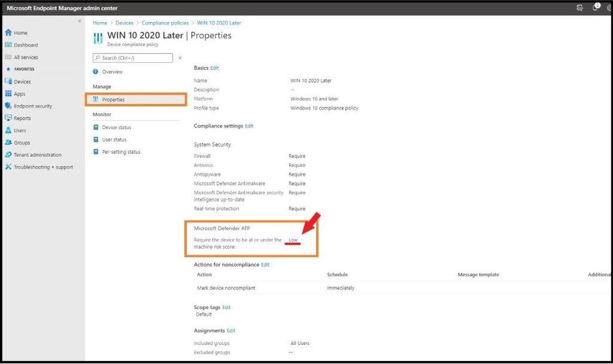Open the Apps grid icon
Viewport: 613px width, 364px height.
click(8, 94)
